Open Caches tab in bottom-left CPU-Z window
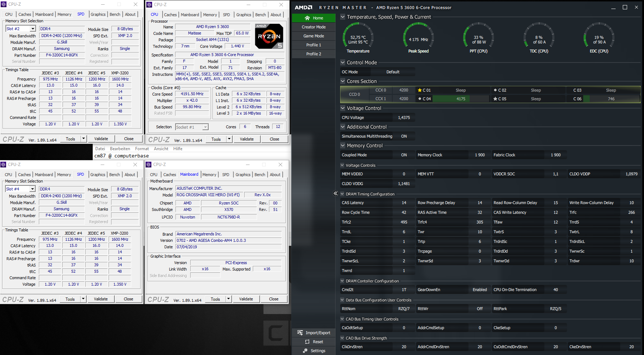 [x=24, y=175]
